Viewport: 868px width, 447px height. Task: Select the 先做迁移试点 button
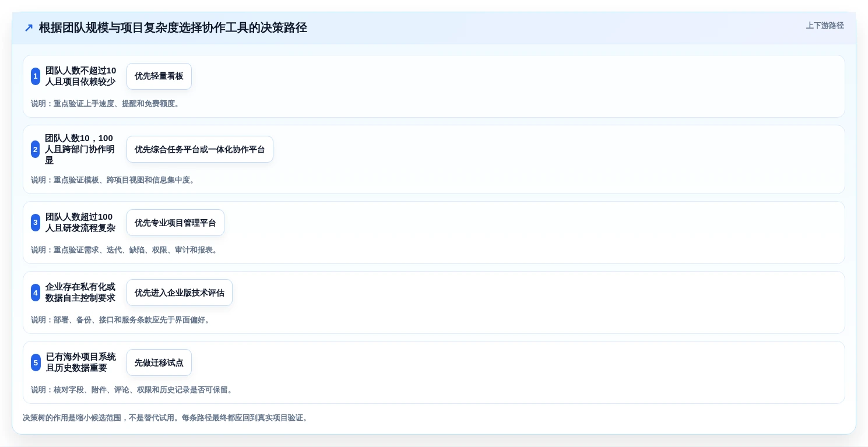(159, 362)
